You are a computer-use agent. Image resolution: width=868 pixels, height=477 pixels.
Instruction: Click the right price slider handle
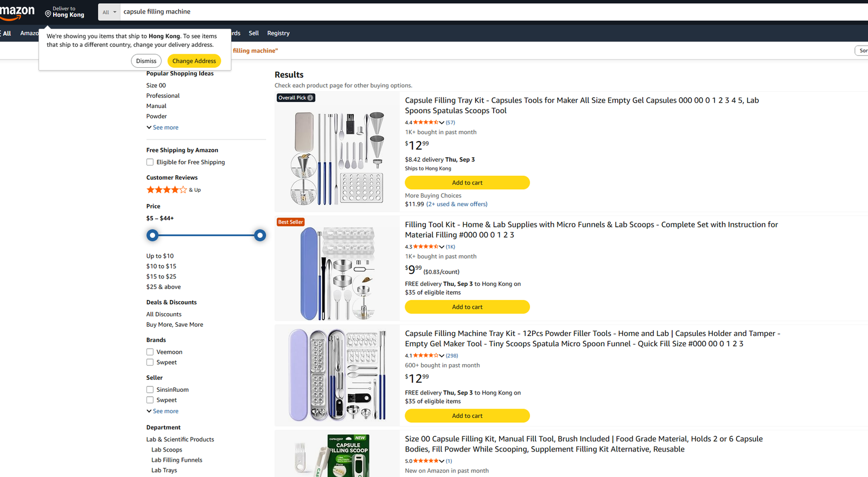(x=260, y=235)
